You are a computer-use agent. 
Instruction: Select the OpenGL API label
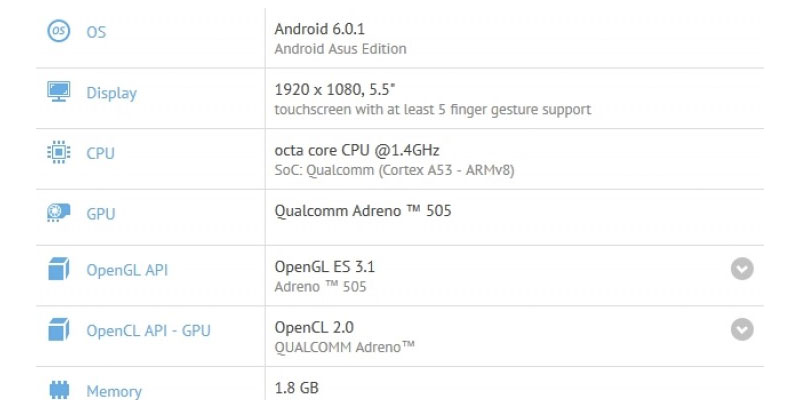127,270
